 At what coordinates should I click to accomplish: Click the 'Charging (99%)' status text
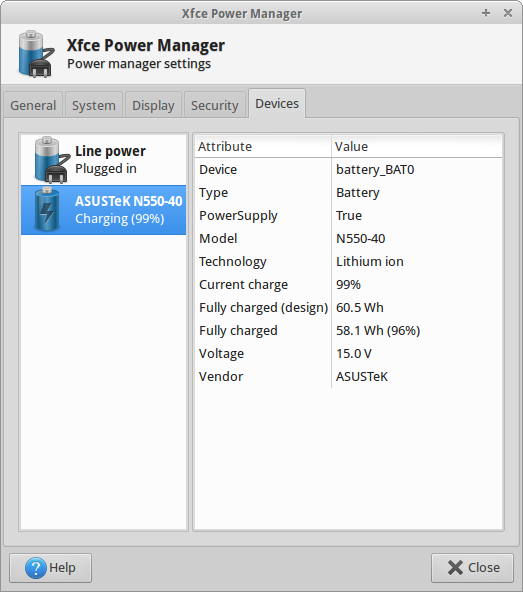coord(120,219)
